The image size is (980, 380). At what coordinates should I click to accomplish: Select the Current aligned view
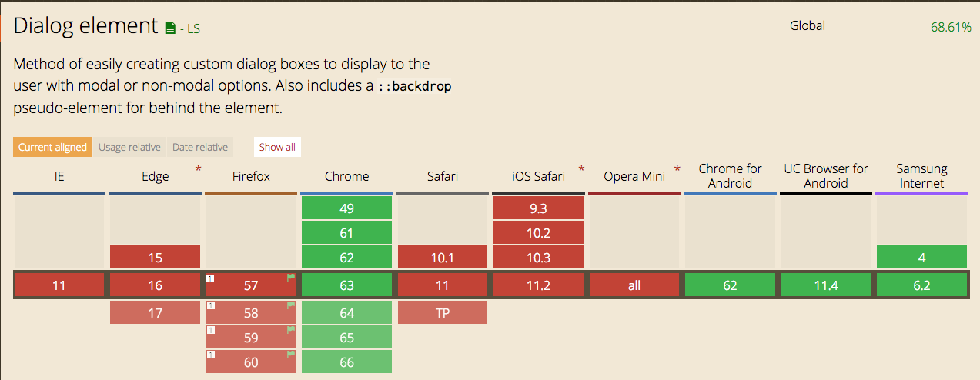click(x=52, y=147)
